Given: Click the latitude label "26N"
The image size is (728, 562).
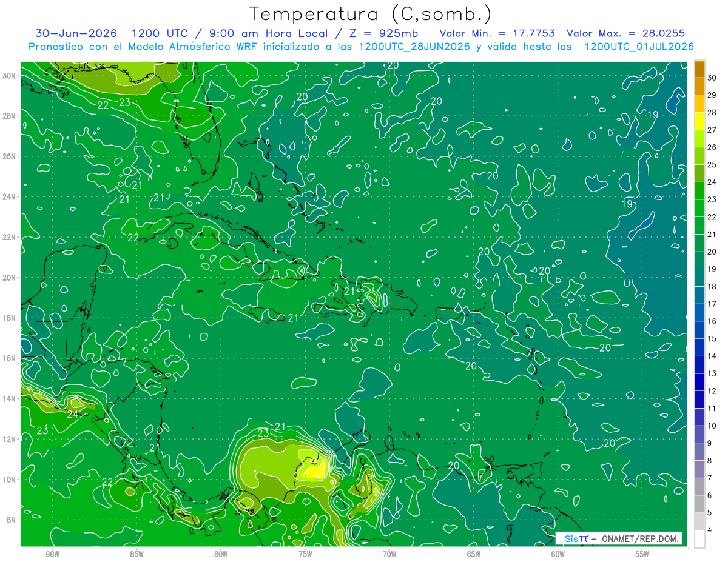Looking at the screenshot, I should [x=10, y=156].
